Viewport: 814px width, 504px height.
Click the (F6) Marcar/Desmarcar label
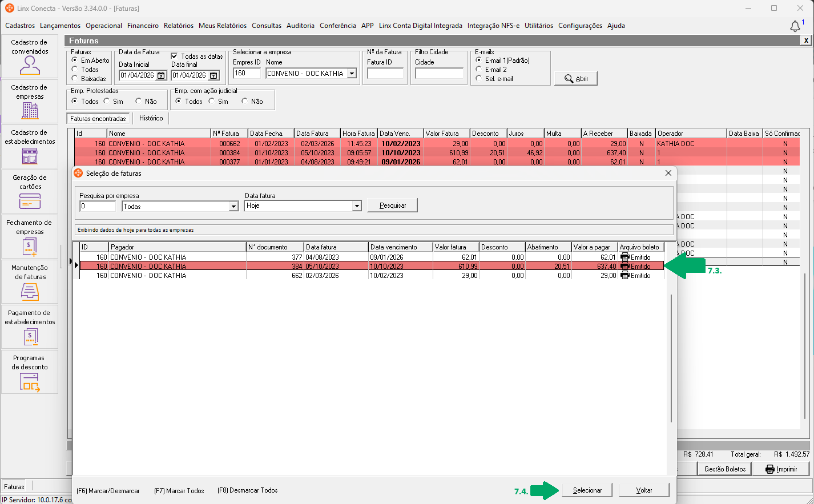pyautogui.click(x=108, y=491)
